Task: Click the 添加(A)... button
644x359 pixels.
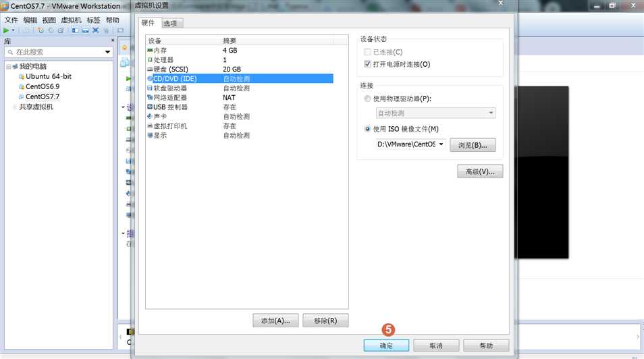Action: 275,321
